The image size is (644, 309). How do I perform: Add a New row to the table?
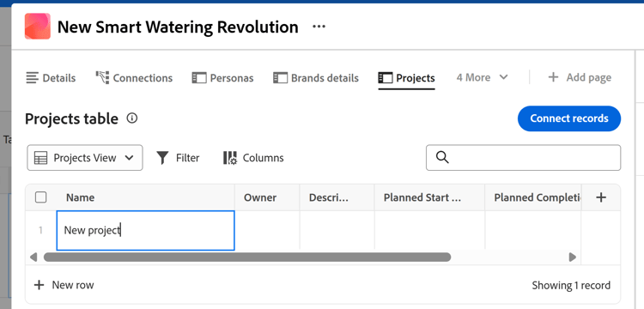(64, 285)
